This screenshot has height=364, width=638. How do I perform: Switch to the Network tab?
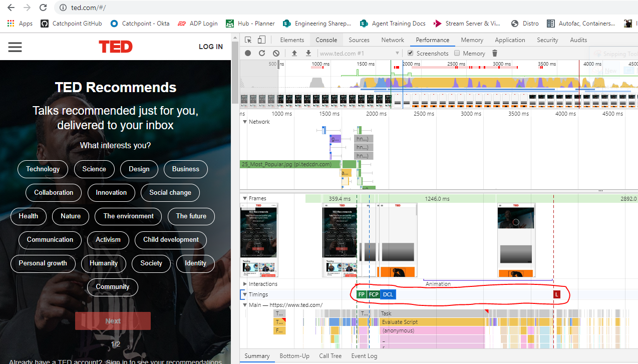point(393,40)
